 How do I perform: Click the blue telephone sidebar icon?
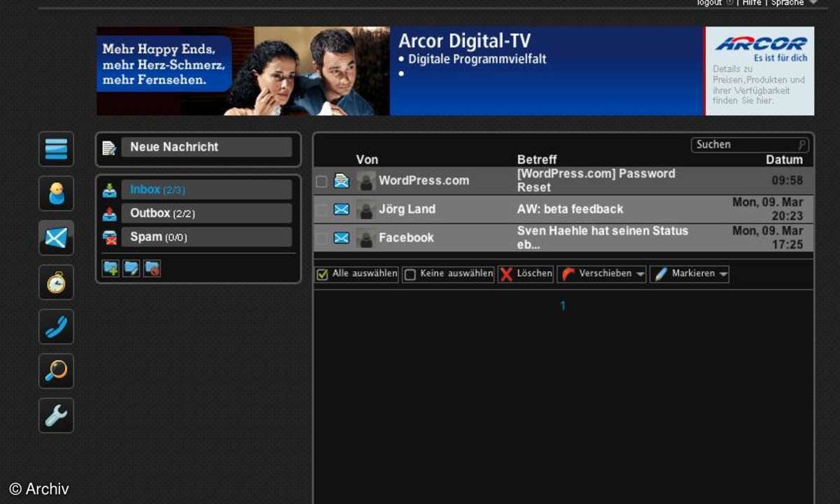[x=56, y=327]
